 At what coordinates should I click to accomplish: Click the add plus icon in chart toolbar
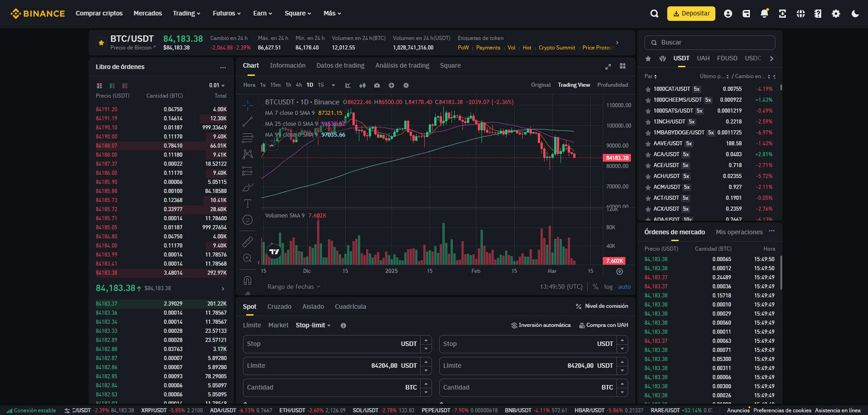tap(392, 85)
